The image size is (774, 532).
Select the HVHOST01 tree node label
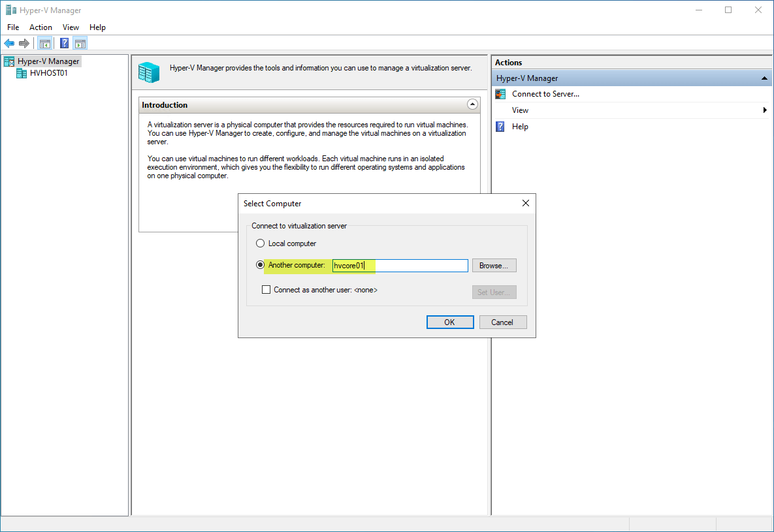coord(48,73)
